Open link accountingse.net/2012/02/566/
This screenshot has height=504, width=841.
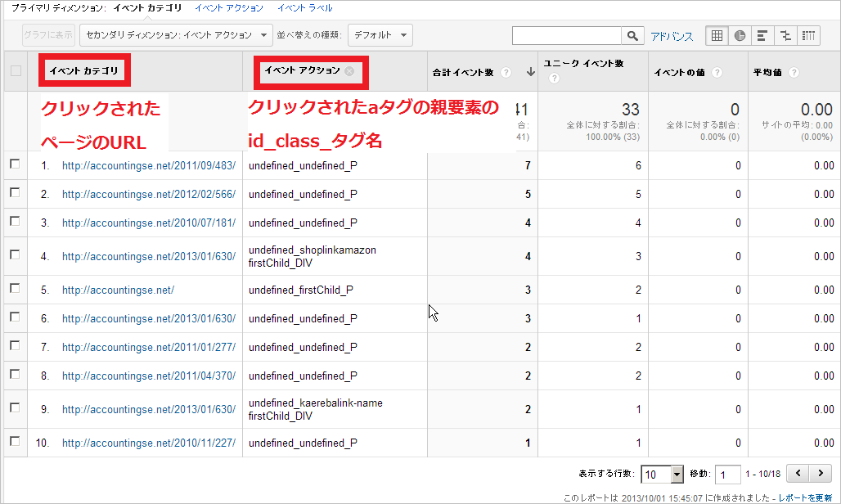pyautogui.click(x=149, y=194)
